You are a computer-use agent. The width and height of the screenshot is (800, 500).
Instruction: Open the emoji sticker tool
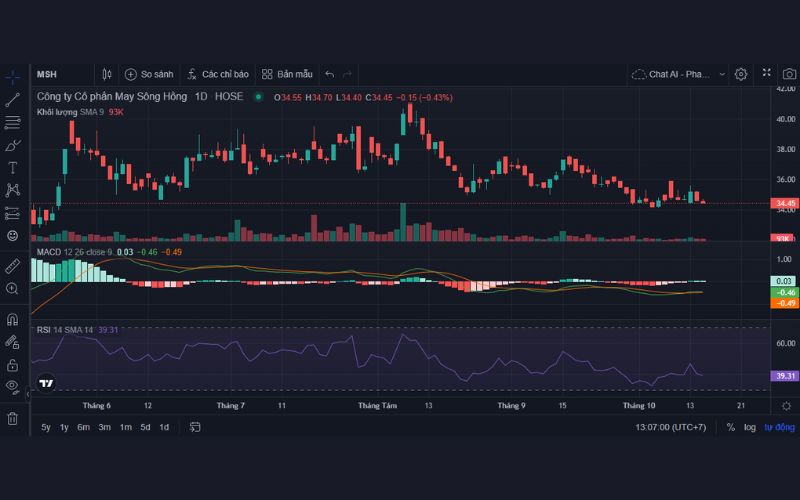(x=13, y=235)
